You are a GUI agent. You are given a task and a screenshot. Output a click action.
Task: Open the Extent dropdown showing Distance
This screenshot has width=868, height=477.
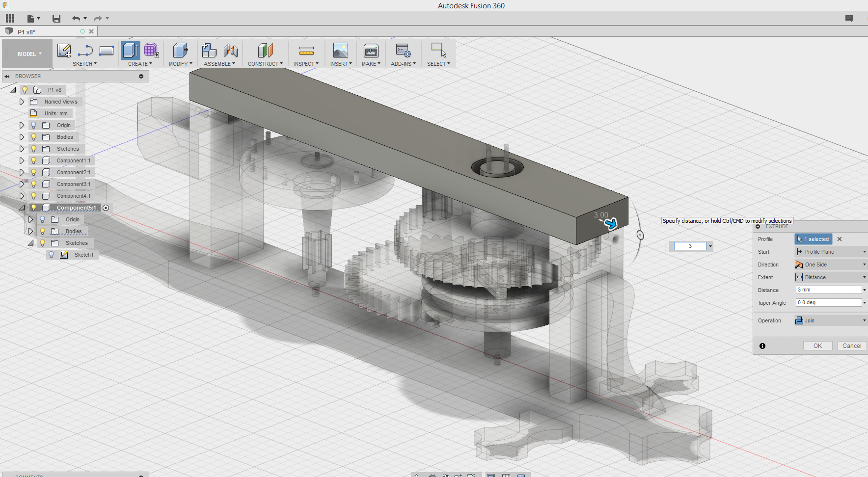point(831,277)
